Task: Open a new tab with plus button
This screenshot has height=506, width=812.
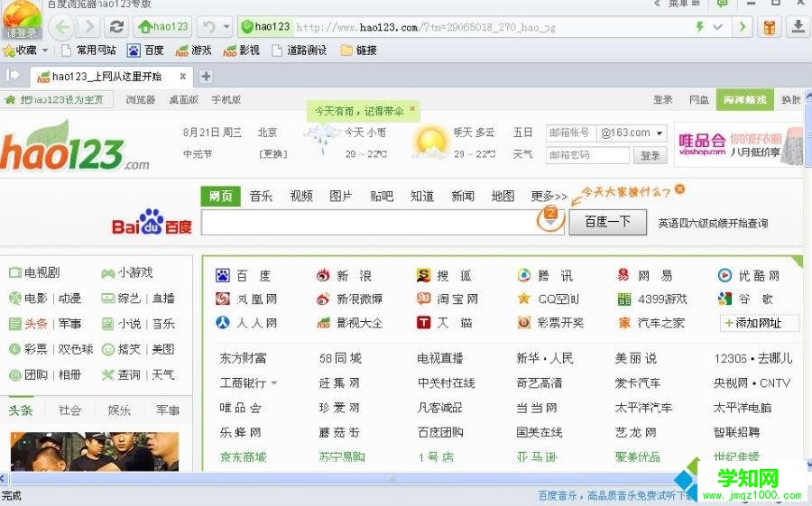Action: pos(206,77)
